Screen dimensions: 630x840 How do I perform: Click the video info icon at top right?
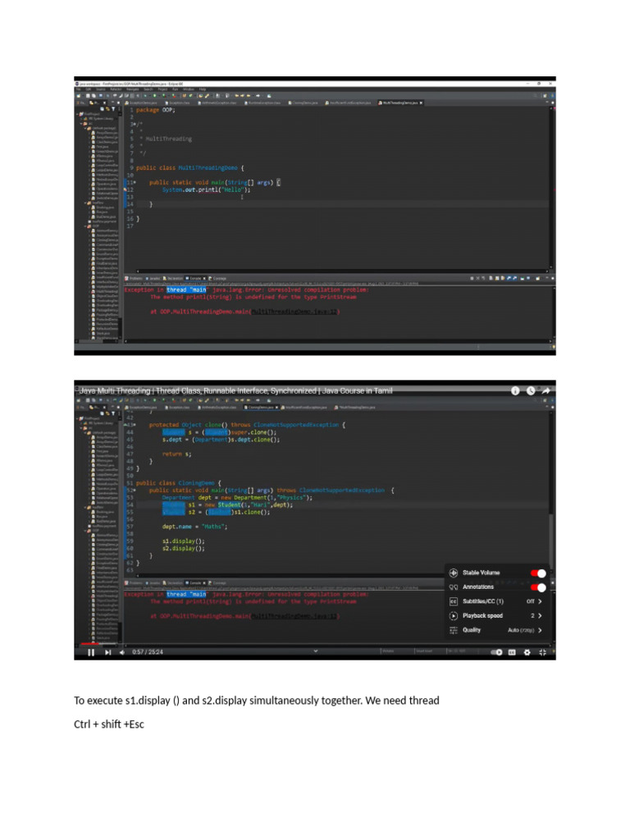515,391
